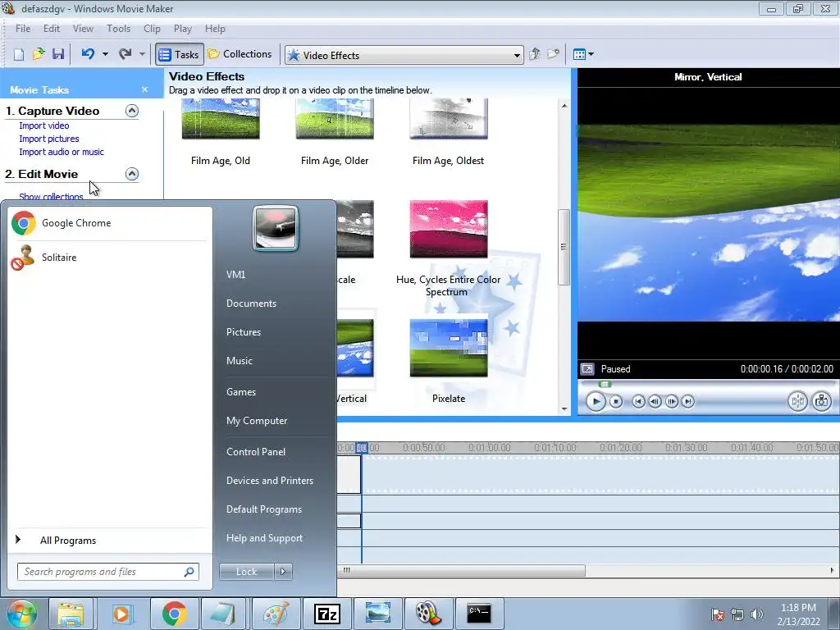
Task: Click the user account picture in Start menu
Action: point(276,228)
